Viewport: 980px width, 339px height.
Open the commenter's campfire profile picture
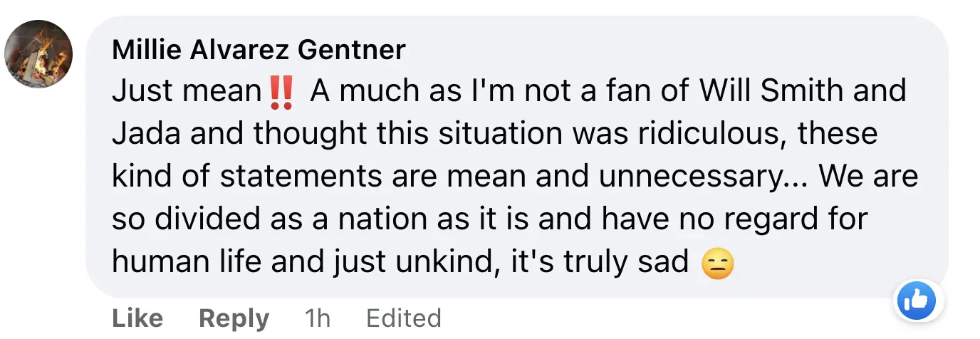coord(38,53)
